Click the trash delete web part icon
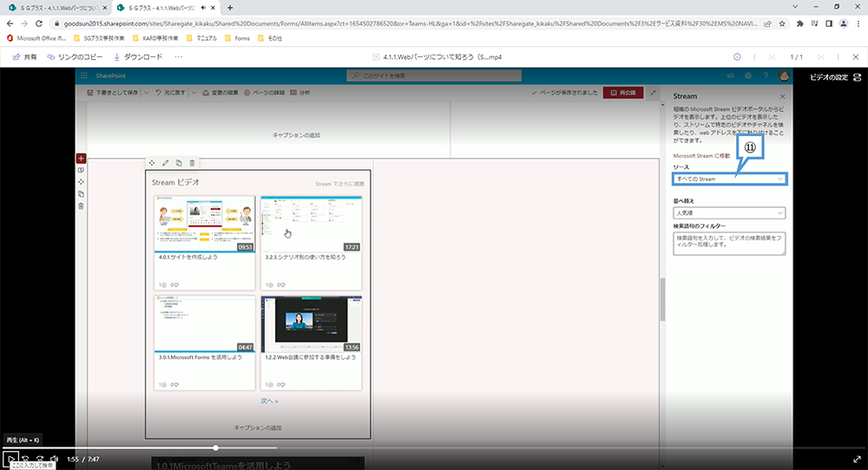The image size is (868, 470). coord(192,163)
